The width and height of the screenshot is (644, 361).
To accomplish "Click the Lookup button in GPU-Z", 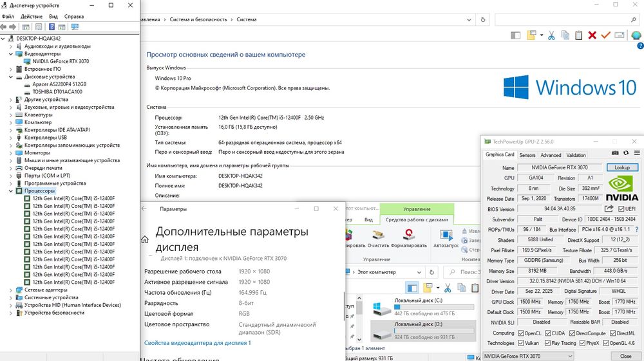I will tap(622, 167).
